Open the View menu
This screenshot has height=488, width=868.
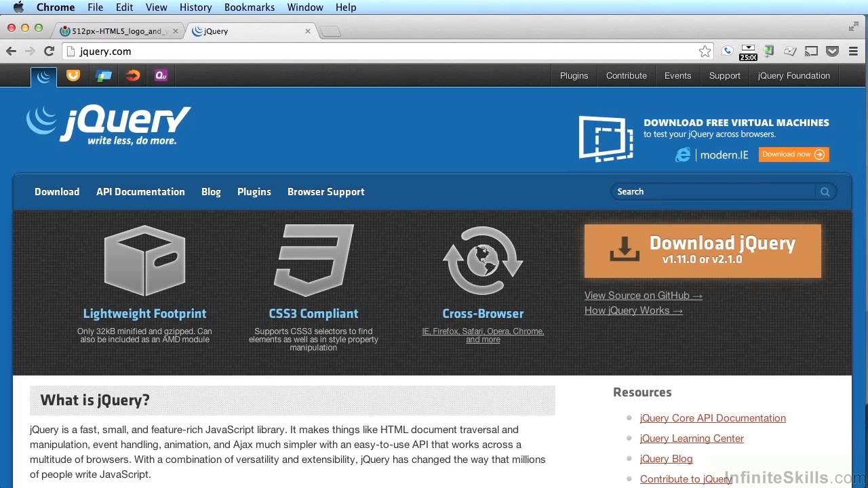pyautogui.click(x=157, y=7)
